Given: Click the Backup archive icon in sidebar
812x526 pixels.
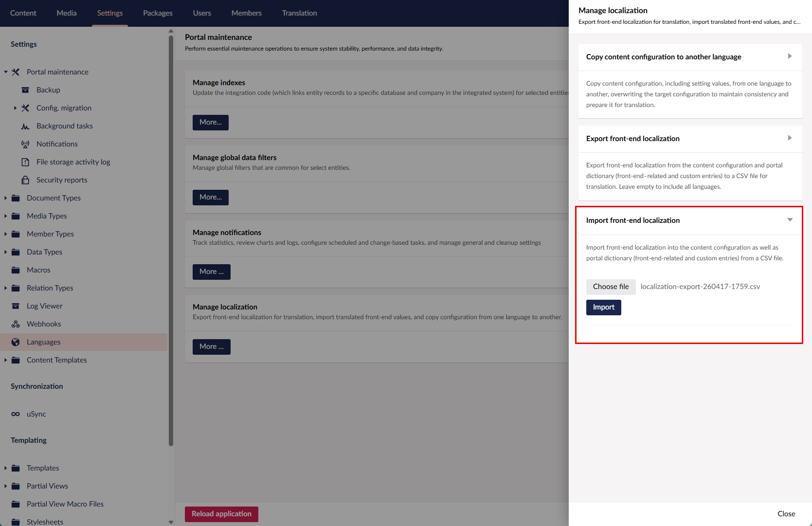Looking at the screenshot, I should [25, 90].
